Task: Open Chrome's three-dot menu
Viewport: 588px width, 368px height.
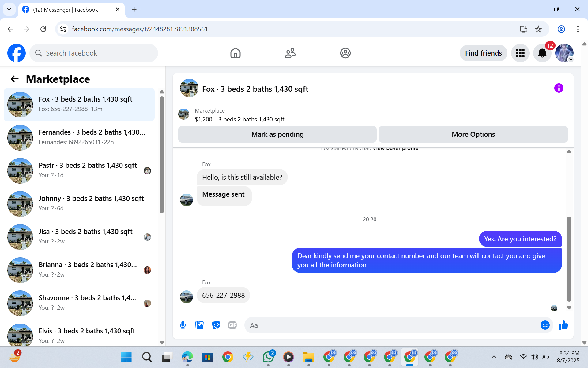Action: point(578,29)
